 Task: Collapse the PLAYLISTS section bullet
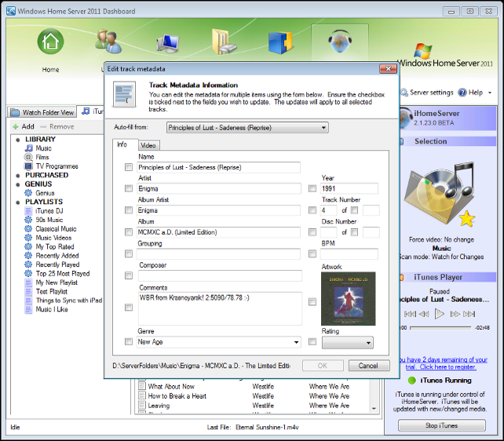(x=18, y=202)
